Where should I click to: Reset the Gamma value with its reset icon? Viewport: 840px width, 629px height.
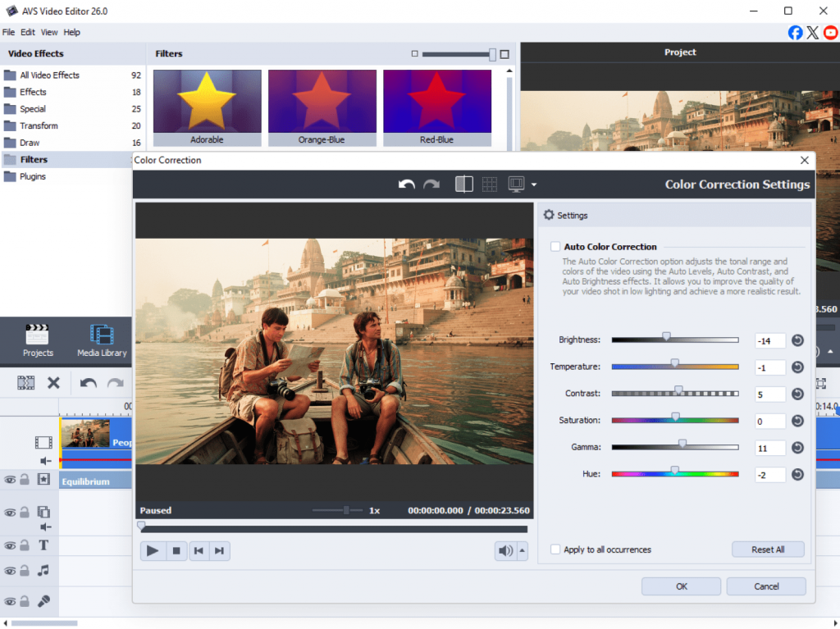click(x=797, y=448)
